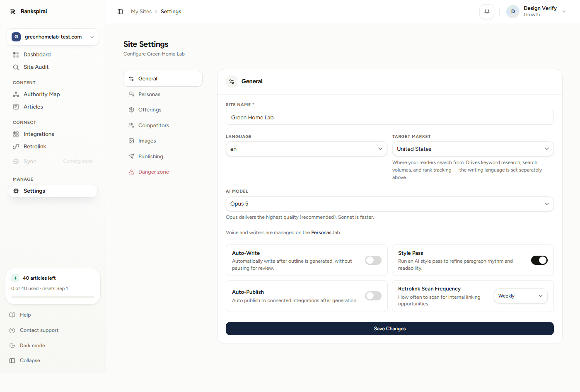Click the 'Coming soon' label next to Sync
580x392 pixels.
point(78,162)
